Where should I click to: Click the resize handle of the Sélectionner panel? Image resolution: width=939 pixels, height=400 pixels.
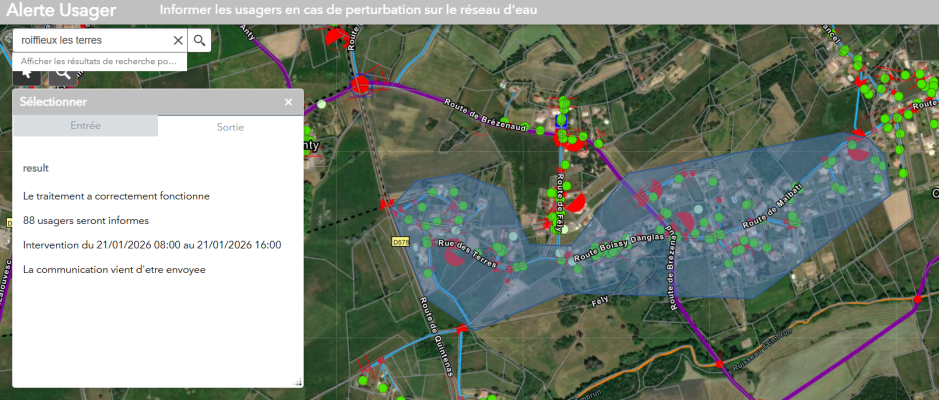pos(297,382)
